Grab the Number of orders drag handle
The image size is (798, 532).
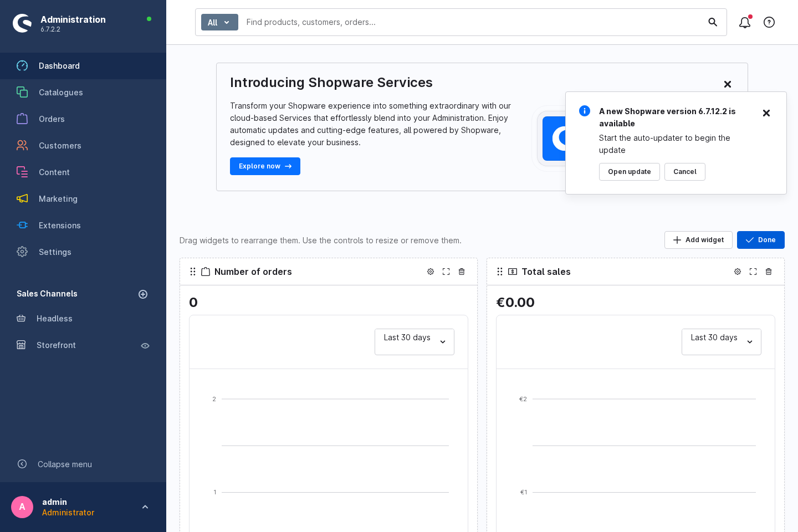point(193,272)
